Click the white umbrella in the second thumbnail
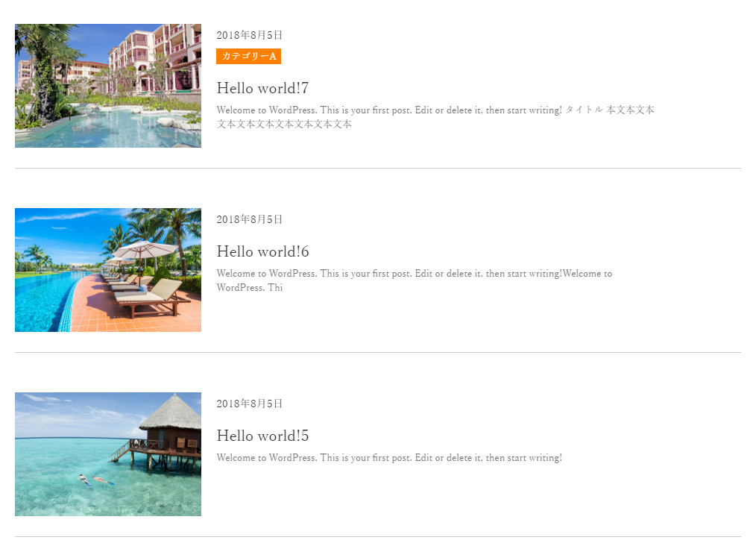Image resolution: width=756 pixels, height=546 pixels. 145,249
